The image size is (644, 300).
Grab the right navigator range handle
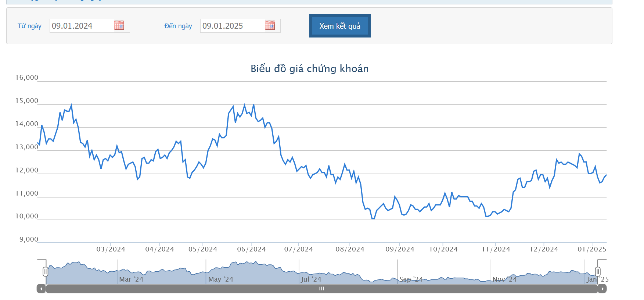tap(598, 272)
